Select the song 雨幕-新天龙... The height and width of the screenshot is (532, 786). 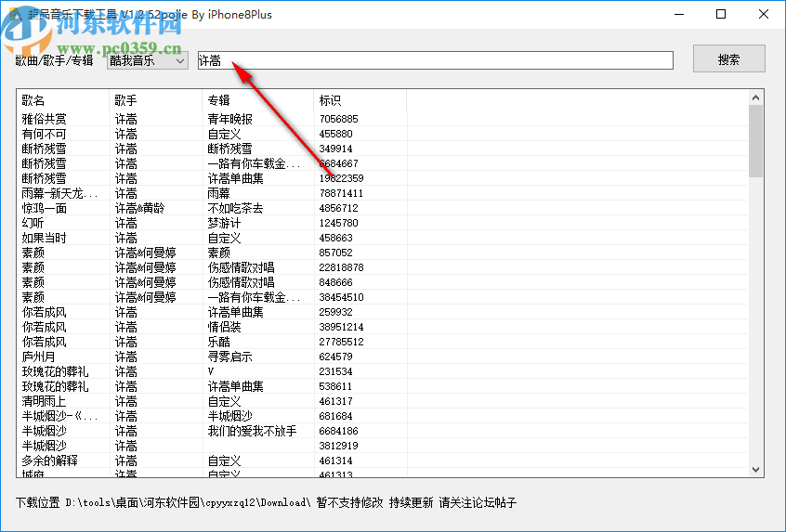coord(59,193)
